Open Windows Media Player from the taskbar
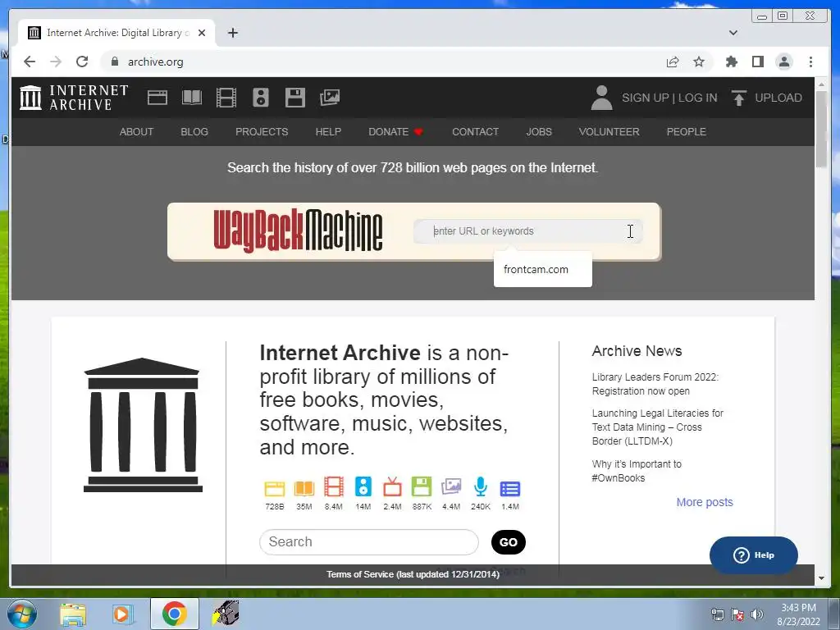The width and height of the screenshot is (840, 630). click(x=123, y=614)
